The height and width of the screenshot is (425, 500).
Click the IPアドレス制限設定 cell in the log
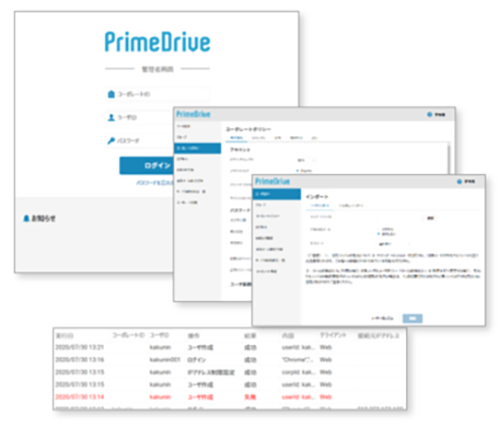coord(211,372)
